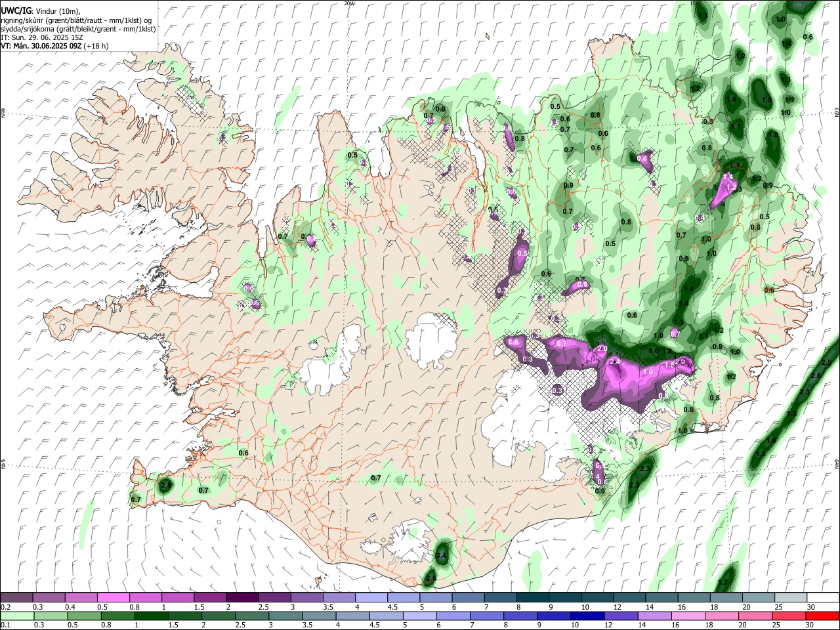The width and height of the screenshot is (840, 630).
Task: Click the '(+18 h)' forecast offset text
Action: coord(96,46)
